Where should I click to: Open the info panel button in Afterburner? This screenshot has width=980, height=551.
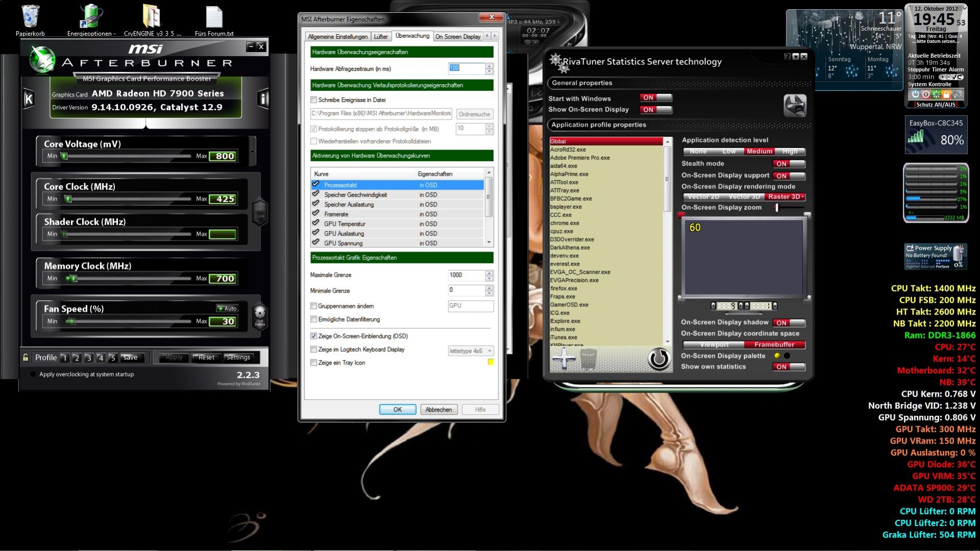coord(264,99)
